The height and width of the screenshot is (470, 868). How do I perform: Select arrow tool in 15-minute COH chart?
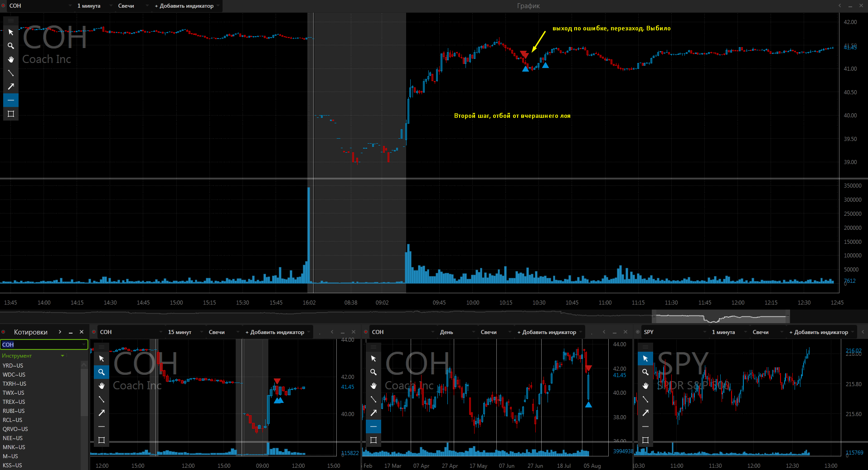[x=102, y=413]
